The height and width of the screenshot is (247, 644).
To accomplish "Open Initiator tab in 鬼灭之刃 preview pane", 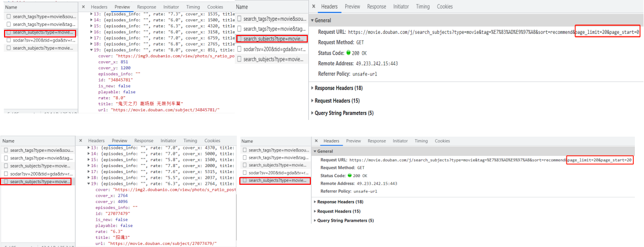I will click(x=171, y=7).
